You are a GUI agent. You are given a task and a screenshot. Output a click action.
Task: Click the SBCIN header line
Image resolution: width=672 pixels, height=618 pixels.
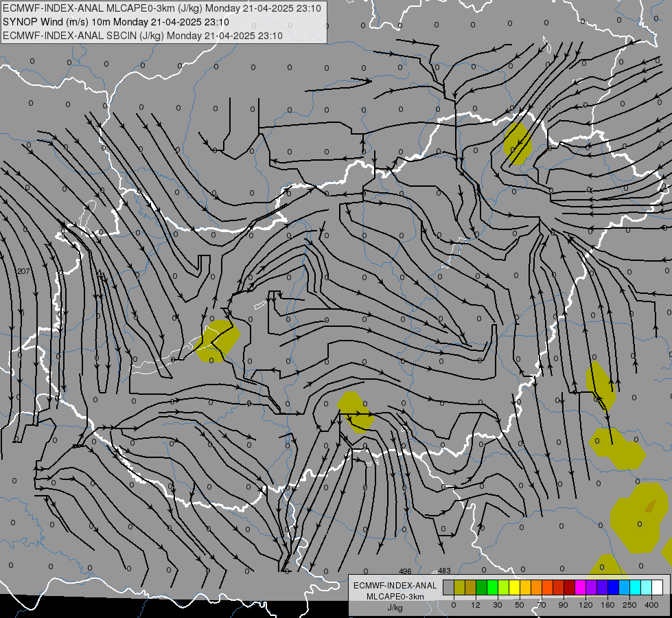[x=143, y=36]
